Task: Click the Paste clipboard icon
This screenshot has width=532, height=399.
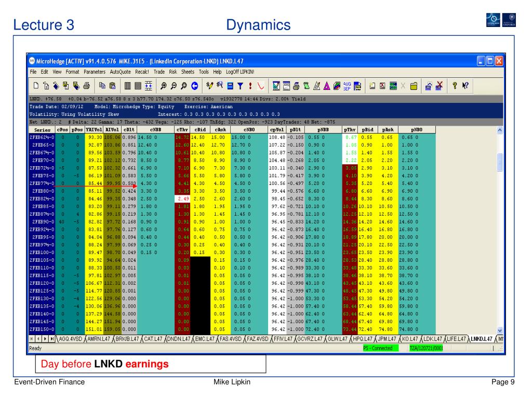Action: point(113,86)
